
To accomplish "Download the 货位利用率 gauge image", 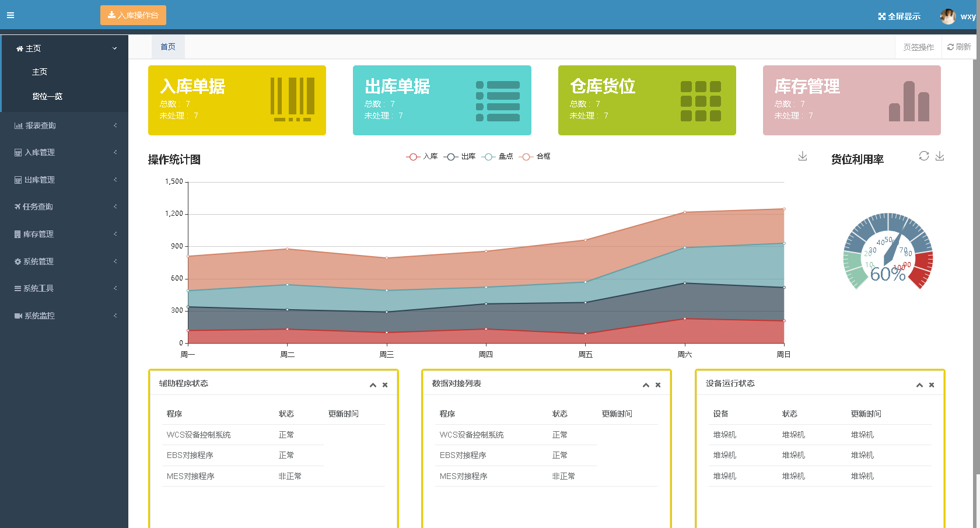I will (x=940, y=156).
